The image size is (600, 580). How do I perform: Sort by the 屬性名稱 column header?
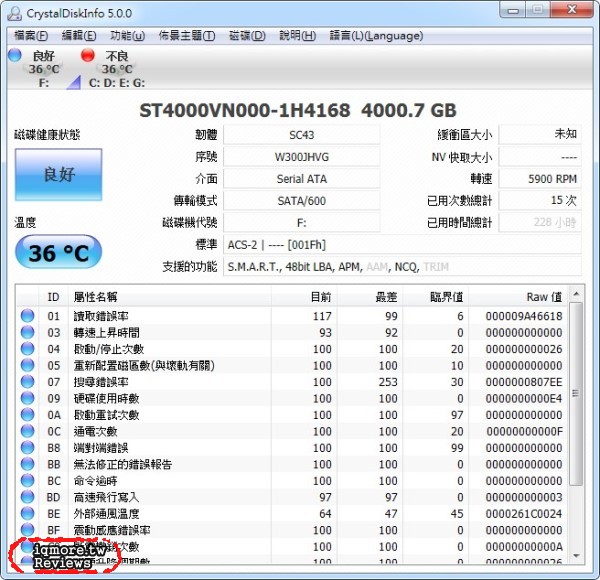[x=170, y=297]
